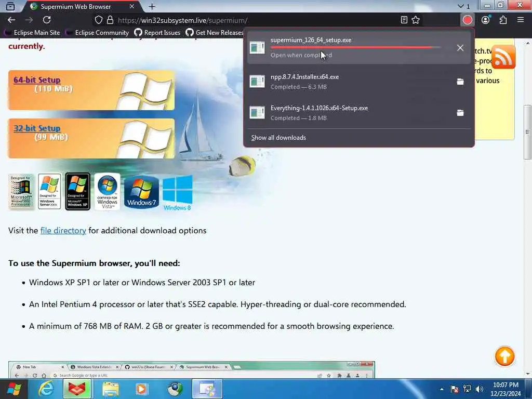This screenshot has height=399, width=532.
Task: Open the installer window taskbar icon
Action: click(207, 389)
